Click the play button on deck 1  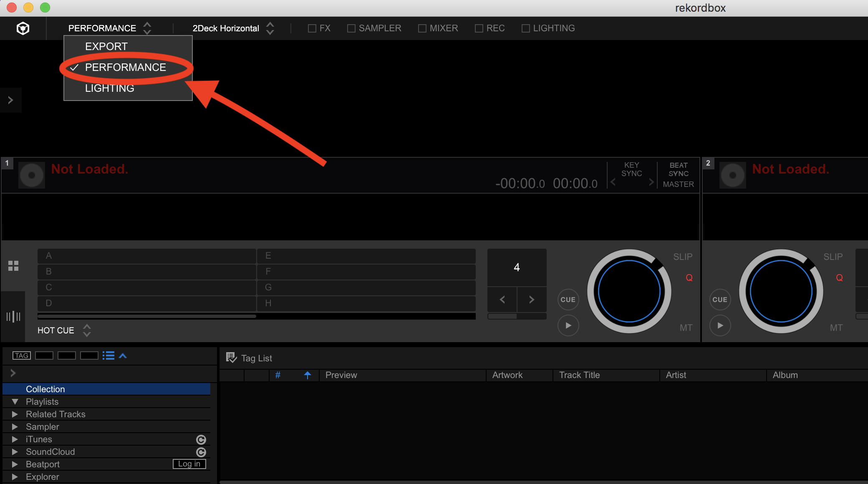point(568,325)
